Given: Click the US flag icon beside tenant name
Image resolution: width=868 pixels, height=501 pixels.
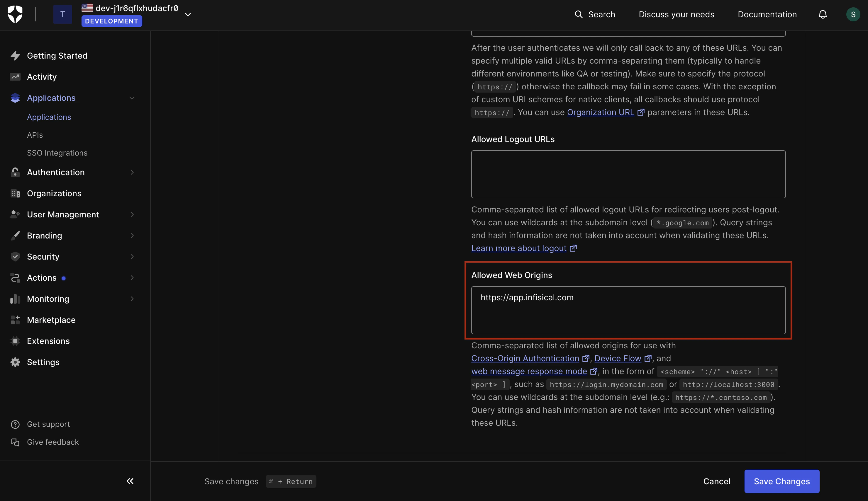Looking at the screenshot, I should pos(87,8).
